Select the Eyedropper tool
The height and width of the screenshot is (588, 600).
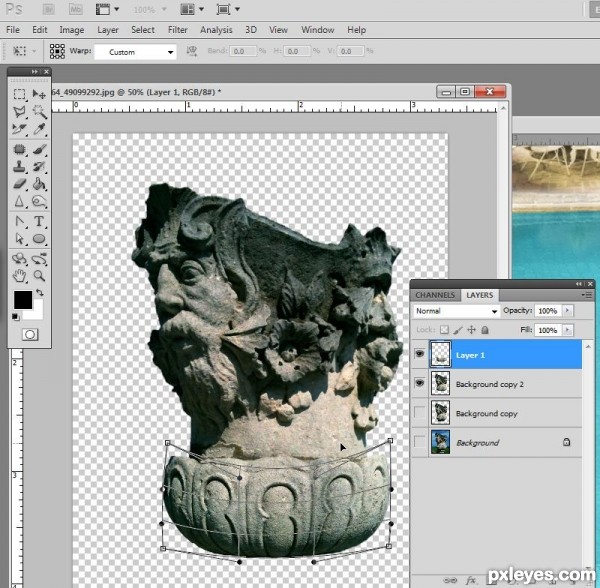pyautogui.click(x=39, y=129)
